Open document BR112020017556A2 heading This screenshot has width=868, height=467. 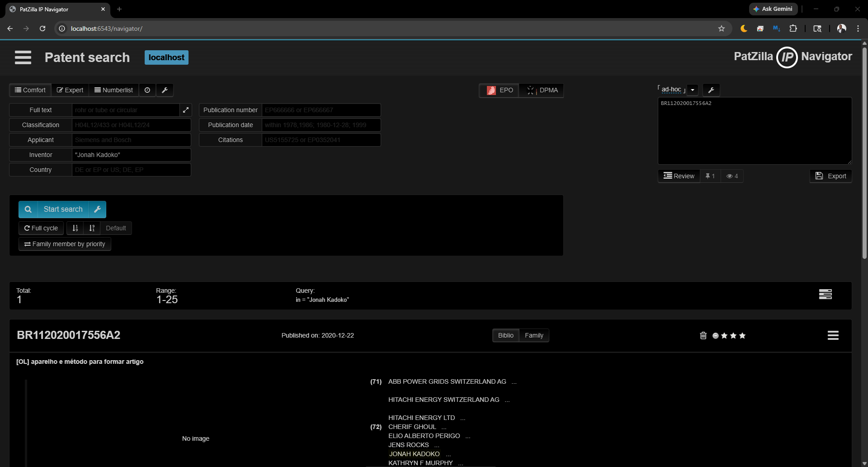pos(69,335)
